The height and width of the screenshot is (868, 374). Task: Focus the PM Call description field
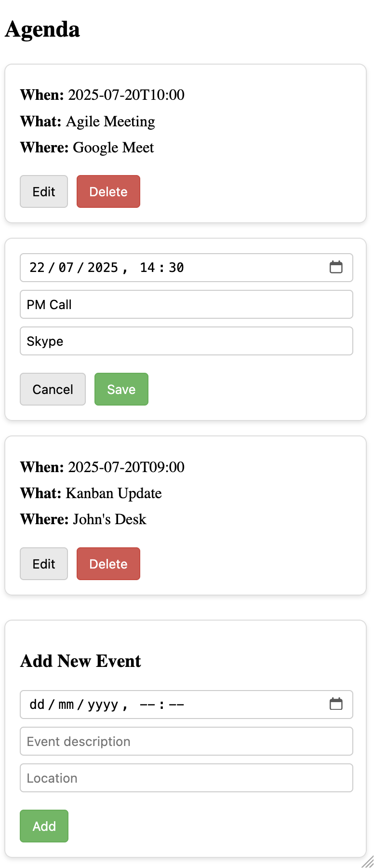186,304
